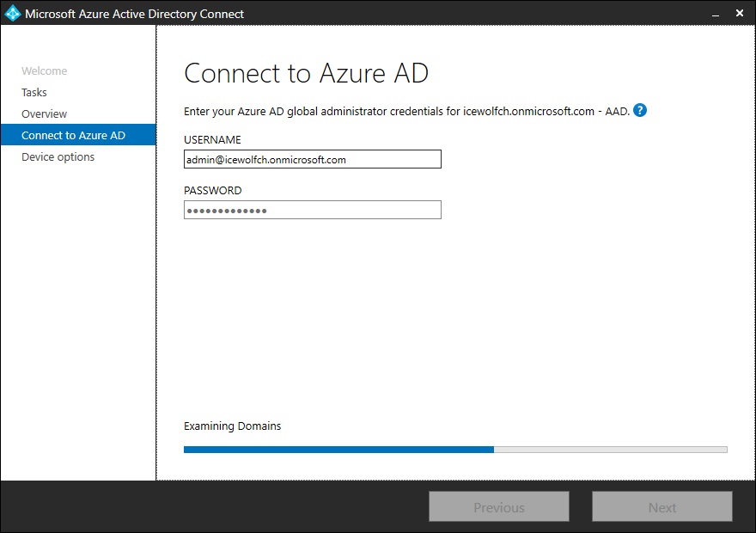756x533 pixels.
Task: Open the Device options step
Action: pyautogui.click(x=58, y=156)
